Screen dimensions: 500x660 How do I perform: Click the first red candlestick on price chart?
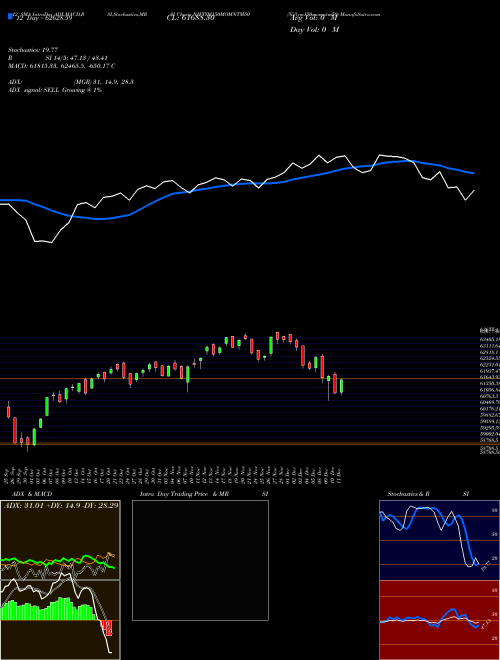[8, 411]
